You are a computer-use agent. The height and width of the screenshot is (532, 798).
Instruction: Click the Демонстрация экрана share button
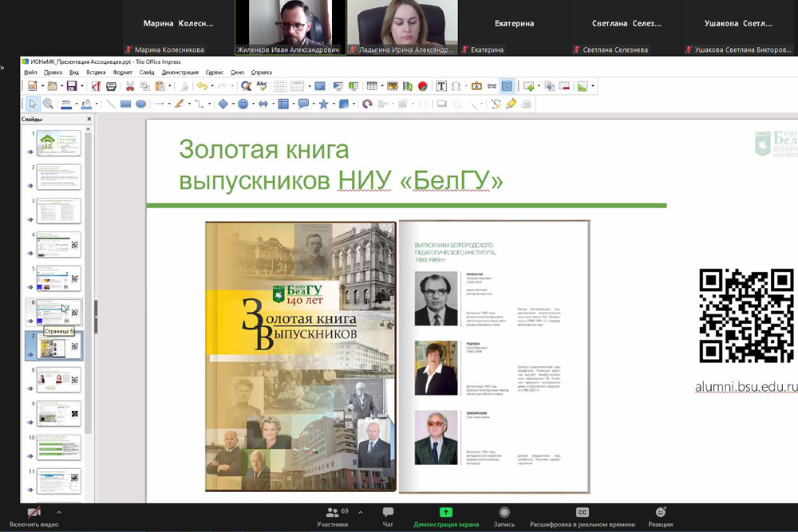tap(446, 517)
